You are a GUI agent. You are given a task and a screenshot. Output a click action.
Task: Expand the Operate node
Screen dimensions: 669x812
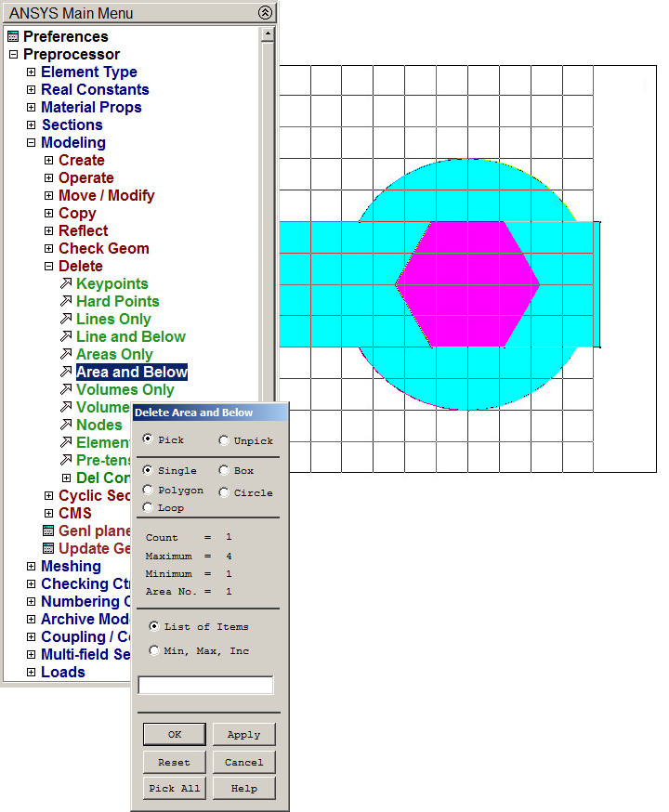coord(48,177)
